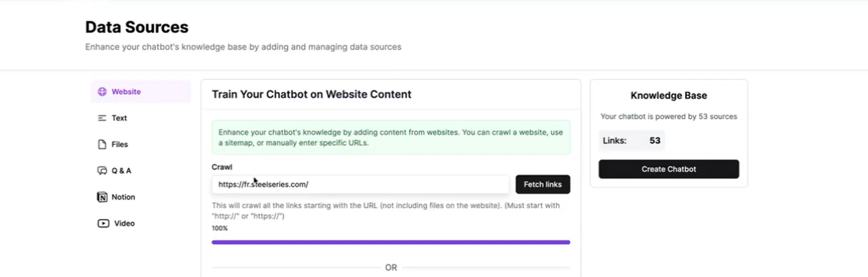Focus the Crawl URL input field
Screen dimensions: 868x277
[360, 184]
